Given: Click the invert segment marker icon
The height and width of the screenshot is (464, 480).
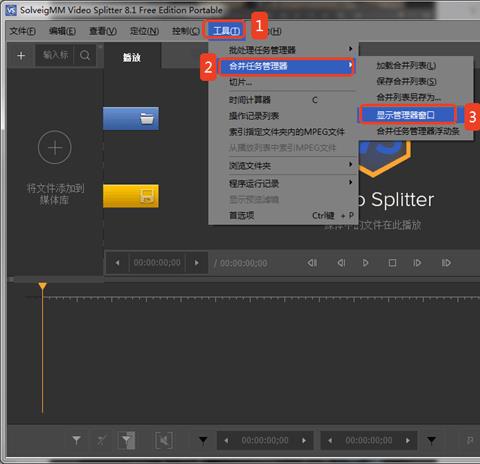Looking at the screenshot, I should pos(127,440).
